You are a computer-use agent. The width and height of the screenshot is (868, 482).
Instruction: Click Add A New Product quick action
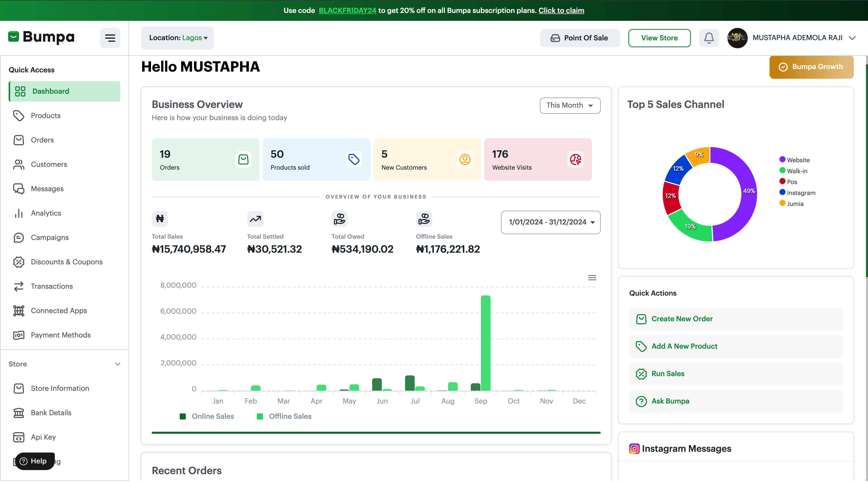pyautogui.click(x=736, y=346)
